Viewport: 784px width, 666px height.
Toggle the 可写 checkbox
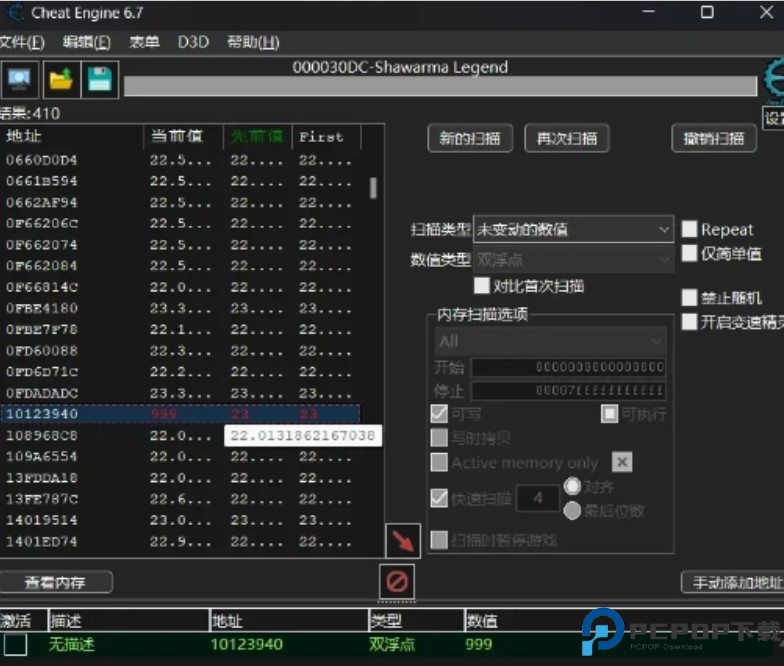[439, 414]
